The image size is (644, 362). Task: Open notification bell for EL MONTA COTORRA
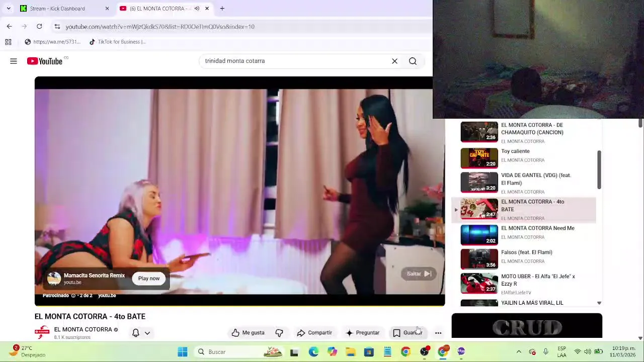pyautogui.click(x=135, y=332)
